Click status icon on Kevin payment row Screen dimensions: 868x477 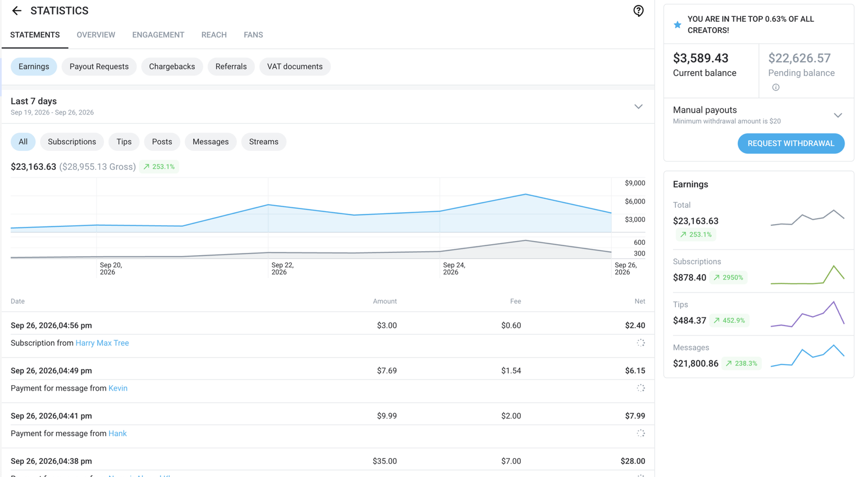641,388
